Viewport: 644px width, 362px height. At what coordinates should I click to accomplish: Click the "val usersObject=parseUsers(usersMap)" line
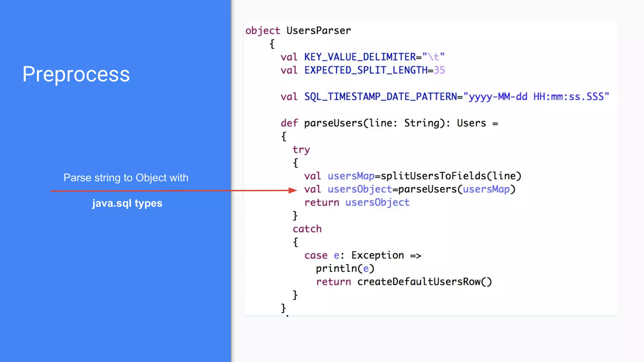(x=410, y=189)
